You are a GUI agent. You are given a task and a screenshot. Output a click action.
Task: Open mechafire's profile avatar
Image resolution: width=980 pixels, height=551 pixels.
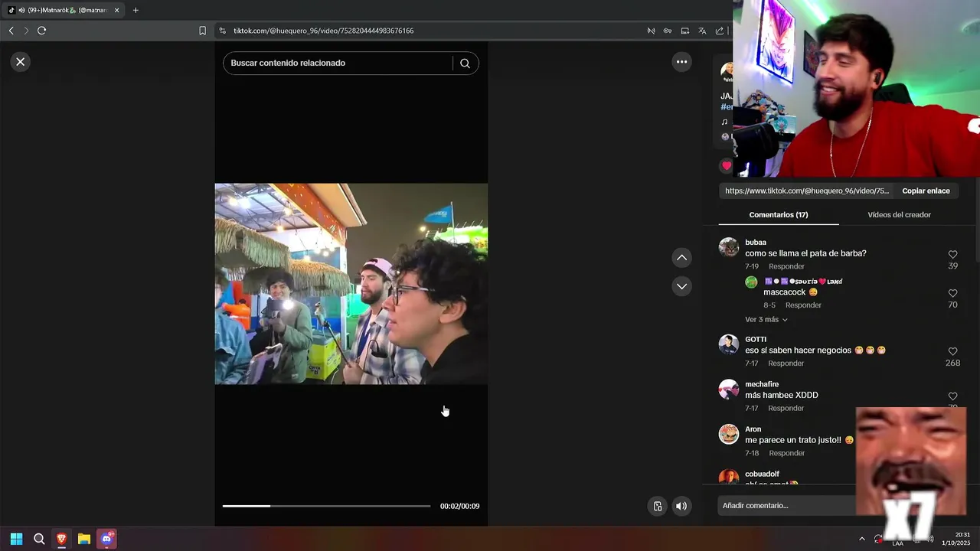pyautogui.click(x=728, y=390)
